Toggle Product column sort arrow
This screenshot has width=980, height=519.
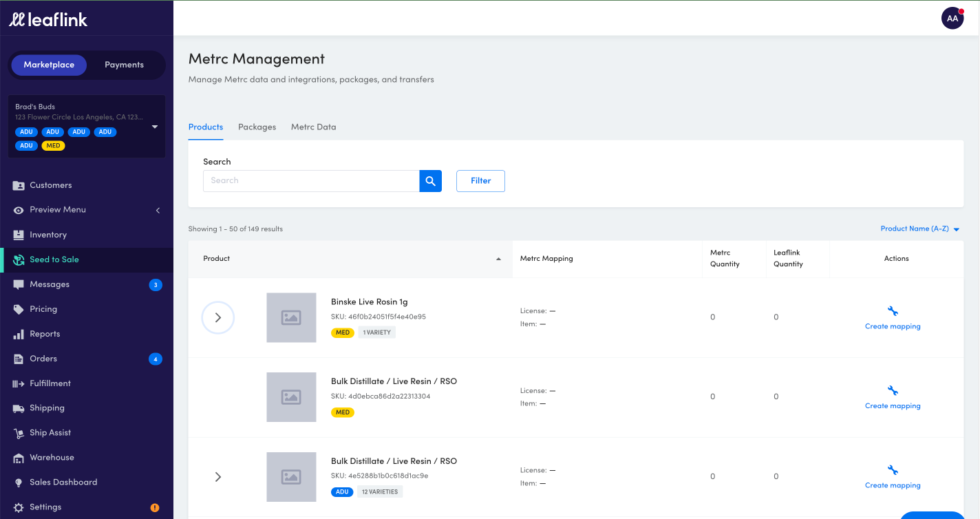click(x=498, y=259)
